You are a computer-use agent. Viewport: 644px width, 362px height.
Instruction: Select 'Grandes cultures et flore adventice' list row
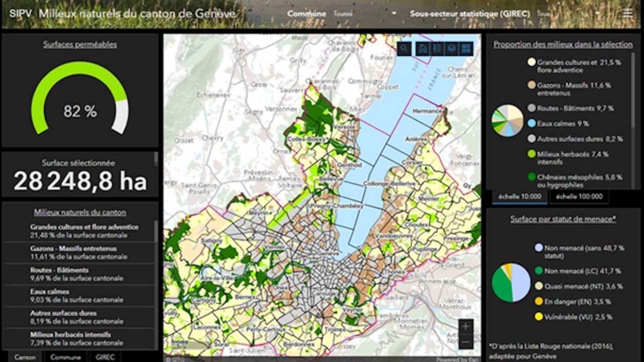[x=79, y=231]
